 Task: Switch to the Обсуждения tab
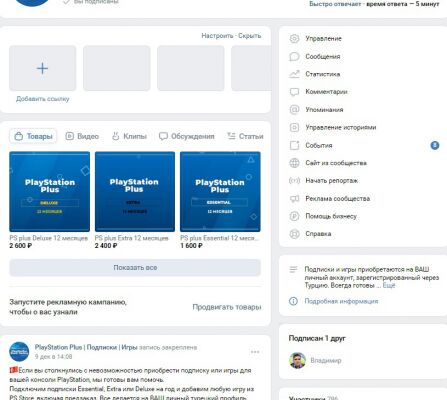pyautogui.click(x=187, y=136)
